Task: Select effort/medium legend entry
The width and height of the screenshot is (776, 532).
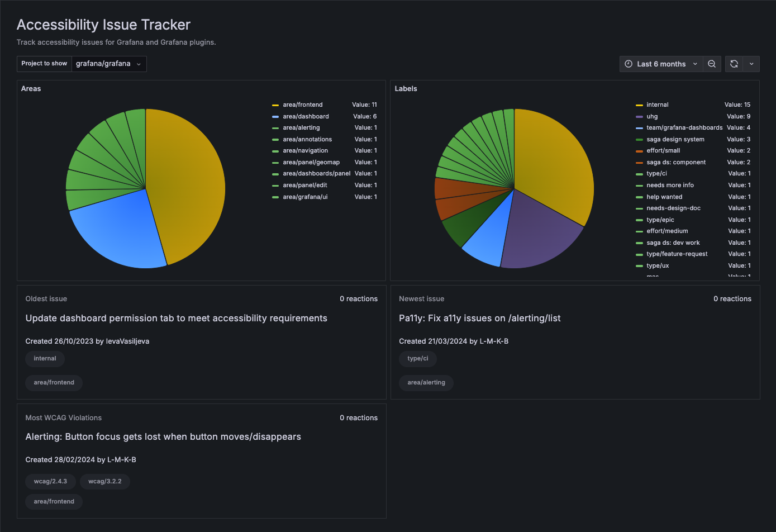Action: coord(667,231)
